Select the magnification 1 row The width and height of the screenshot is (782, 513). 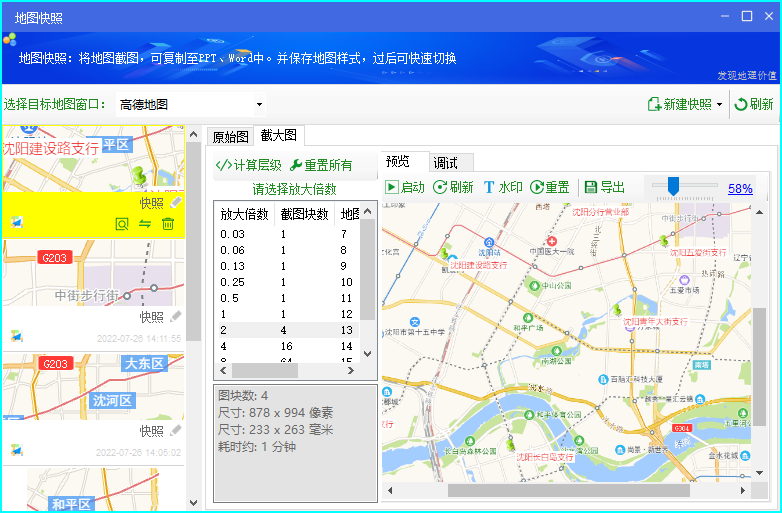[287, 314]
